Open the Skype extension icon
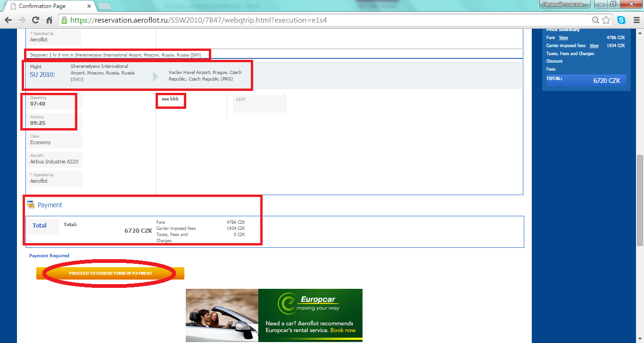 click(621, 20)
